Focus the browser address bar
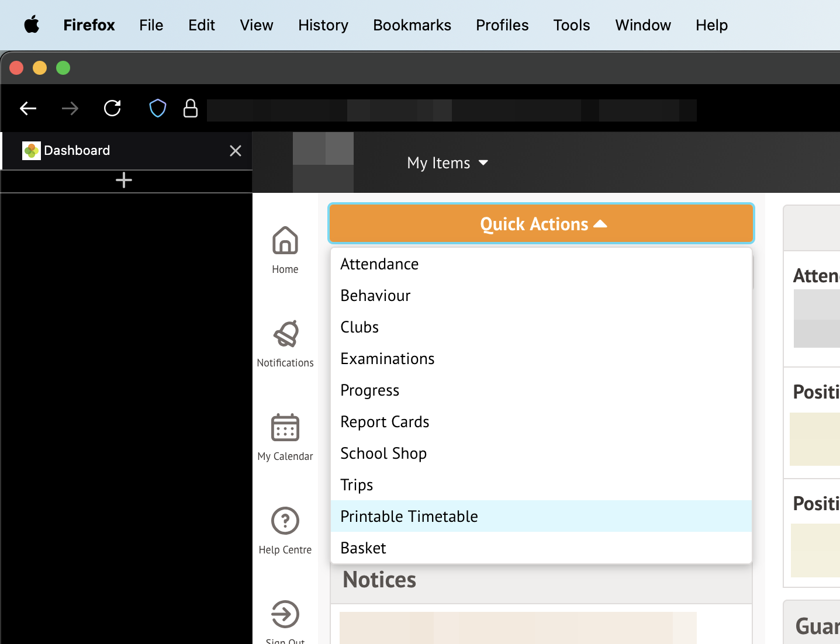The width and height of the screenshot is (840, 644). tap(451, 110)
